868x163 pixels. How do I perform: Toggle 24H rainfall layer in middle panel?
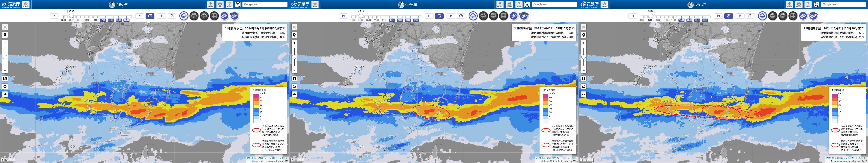point(494,16)
